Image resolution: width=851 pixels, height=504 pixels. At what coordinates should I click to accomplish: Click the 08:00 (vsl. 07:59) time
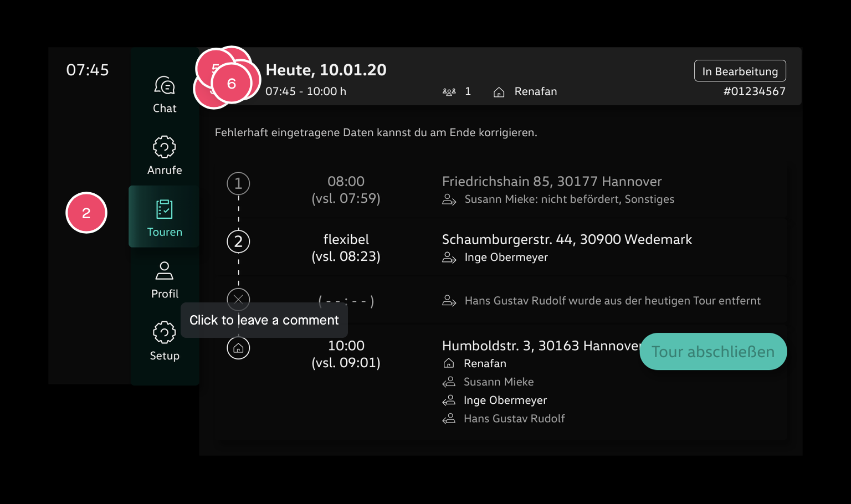click(x=346, y=190)
